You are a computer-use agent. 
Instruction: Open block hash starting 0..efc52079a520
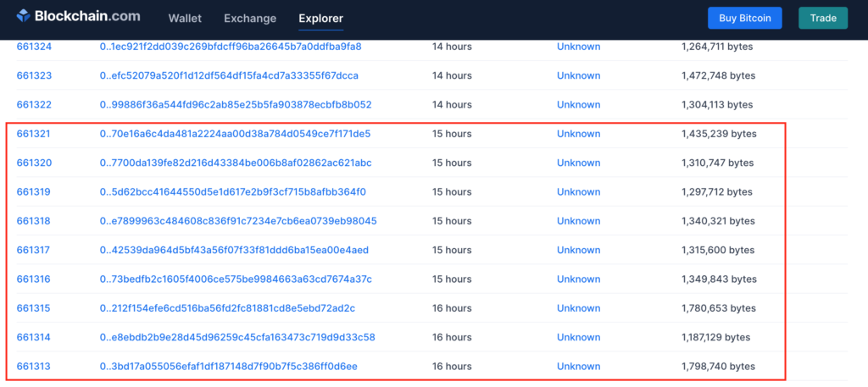[x=229, y=75]
